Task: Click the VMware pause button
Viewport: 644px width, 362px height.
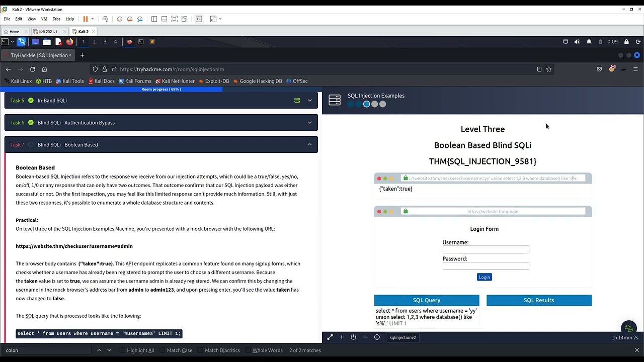Action: [x=85, y=19]
